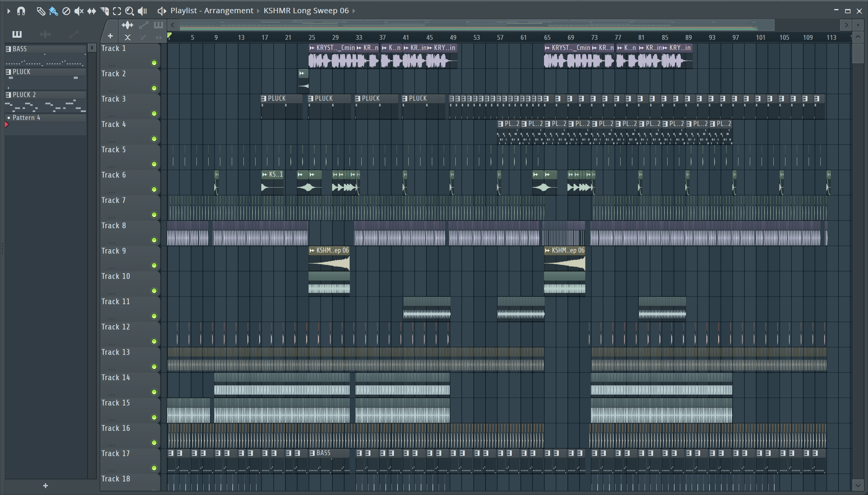This screenshot has width=868, height=495.
Task: Mute Track 5 with its green light
Action: click(154, 164)
